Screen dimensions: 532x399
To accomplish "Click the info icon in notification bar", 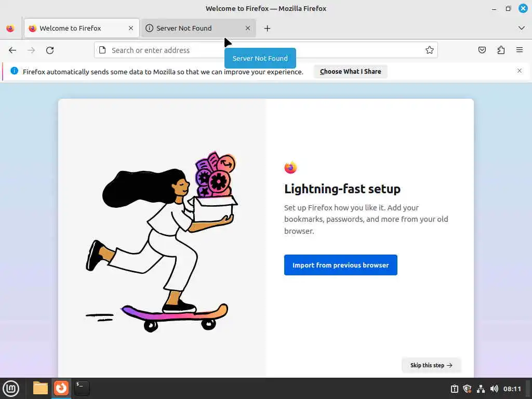I will pos(14,71).
